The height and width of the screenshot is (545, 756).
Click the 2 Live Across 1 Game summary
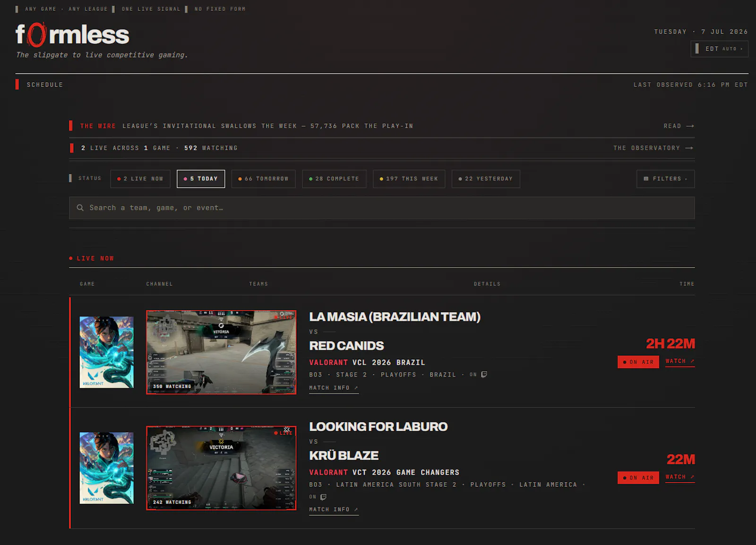[159, 148]
